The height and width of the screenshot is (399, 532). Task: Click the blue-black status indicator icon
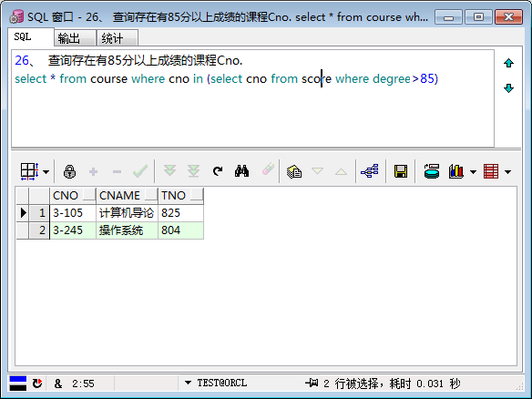click(x=18, y=384)
